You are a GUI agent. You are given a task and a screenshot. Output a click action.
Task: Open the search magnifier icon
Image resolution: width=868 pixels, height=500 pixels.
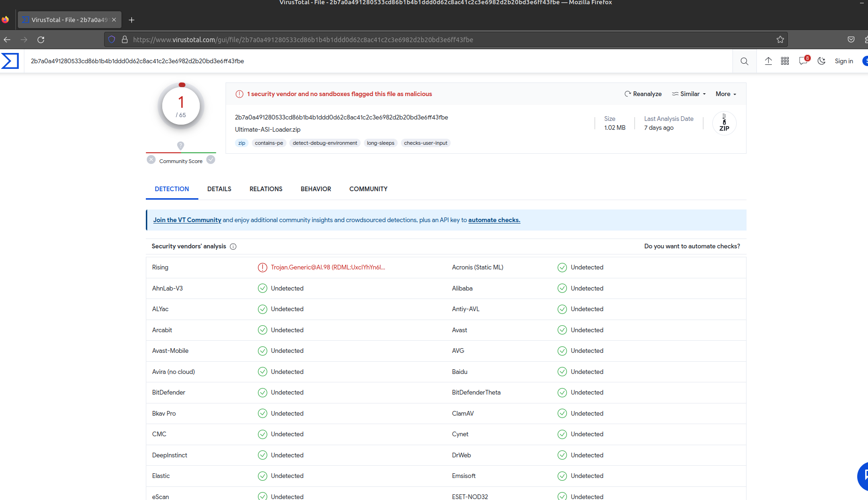[x=744, y=61]
